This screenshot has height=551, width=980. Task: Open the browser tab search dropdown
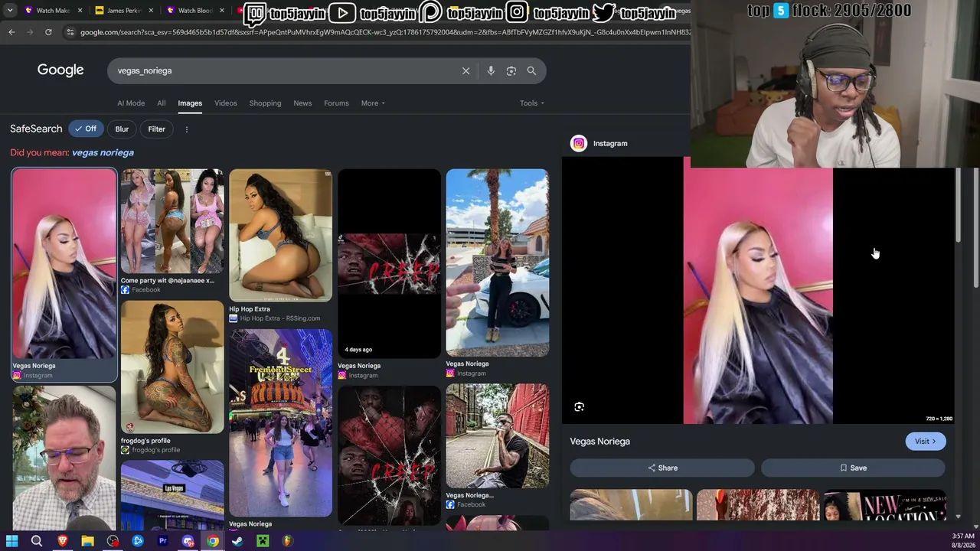[10, 11]
